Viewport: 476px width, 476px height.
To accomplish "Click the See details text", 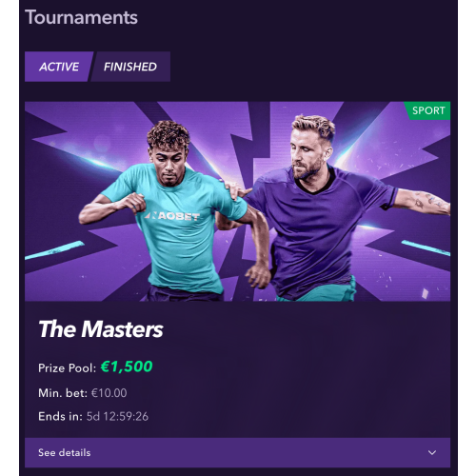I will [65, 452].
